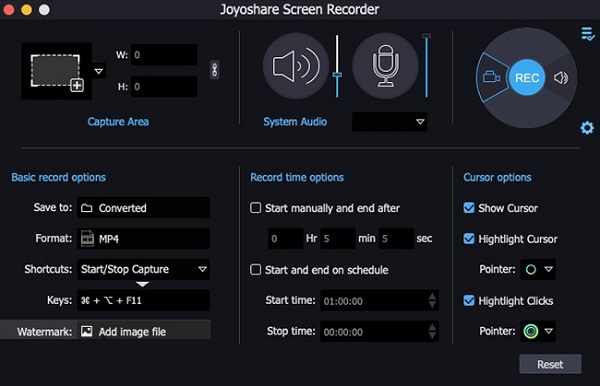Switch to video recording camera mode
The height and width of the screenshot is (386, 600).
[491, 78]
